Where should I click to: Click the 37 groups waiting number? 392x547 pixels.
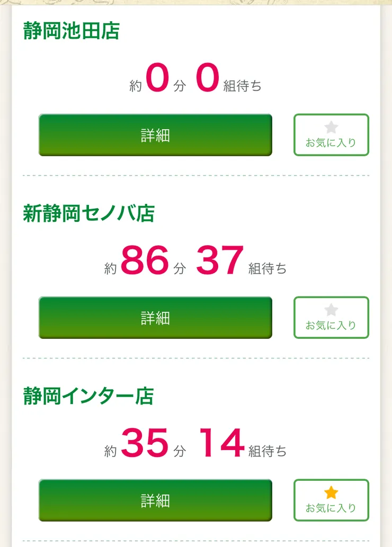click(x=220, y=261)
